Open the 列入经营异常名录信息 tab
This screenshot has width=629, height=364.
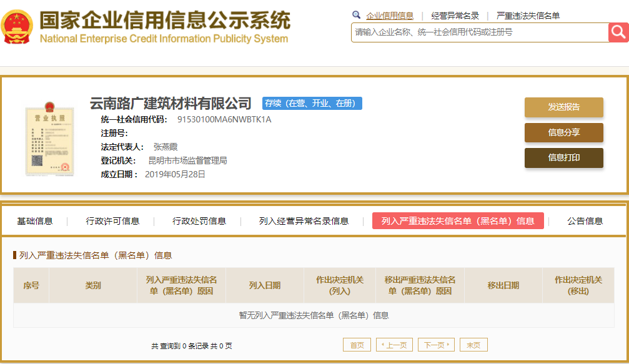304,221
